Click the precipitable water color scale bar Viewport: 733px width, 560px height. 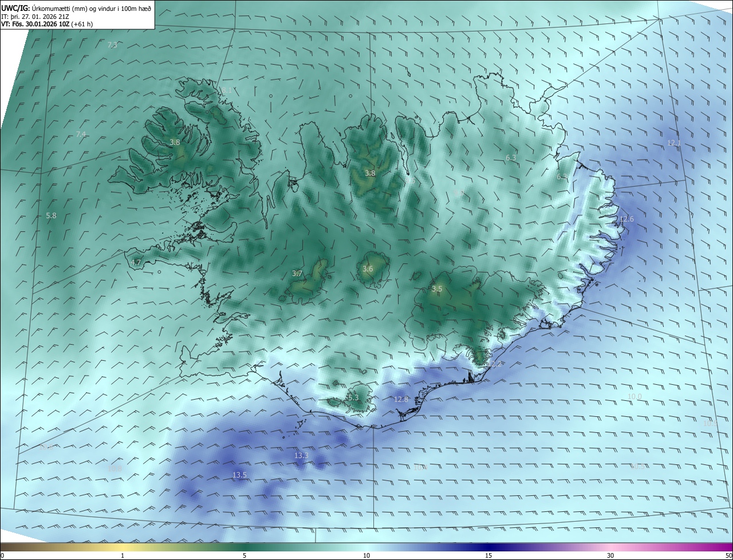click(366, 547)
